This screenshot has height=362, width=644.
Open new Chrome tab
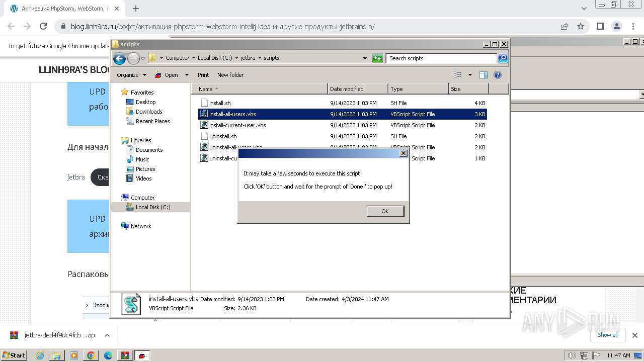tap(136, 9)
